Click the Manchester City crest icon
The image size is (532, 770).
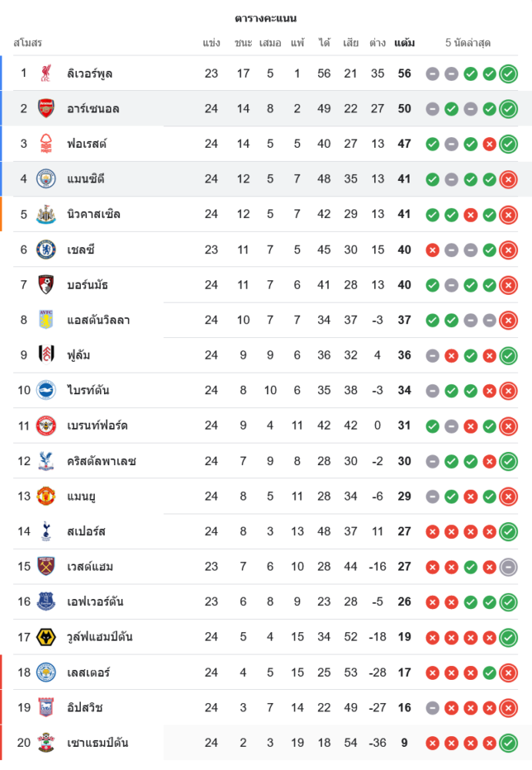tap(46, 179)
